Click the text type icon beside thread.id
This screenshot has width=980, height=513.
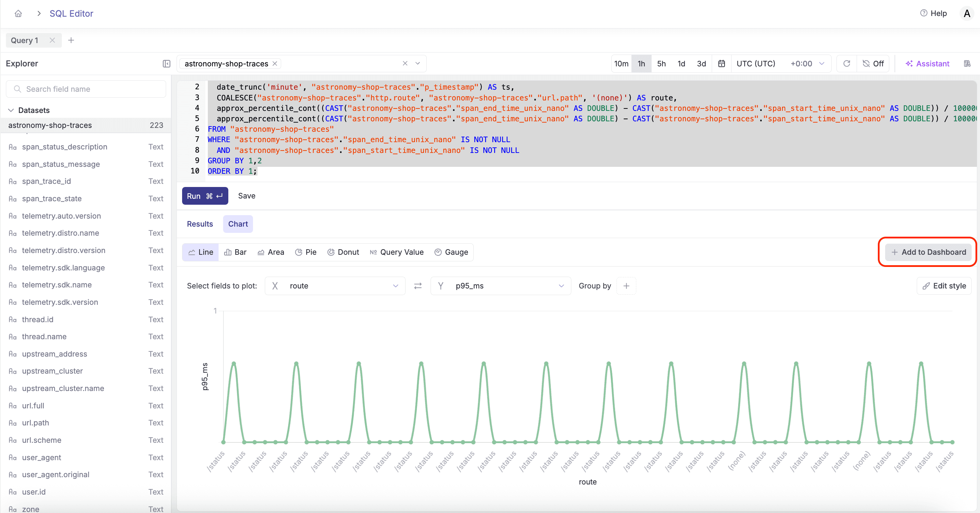pos(13,320)
